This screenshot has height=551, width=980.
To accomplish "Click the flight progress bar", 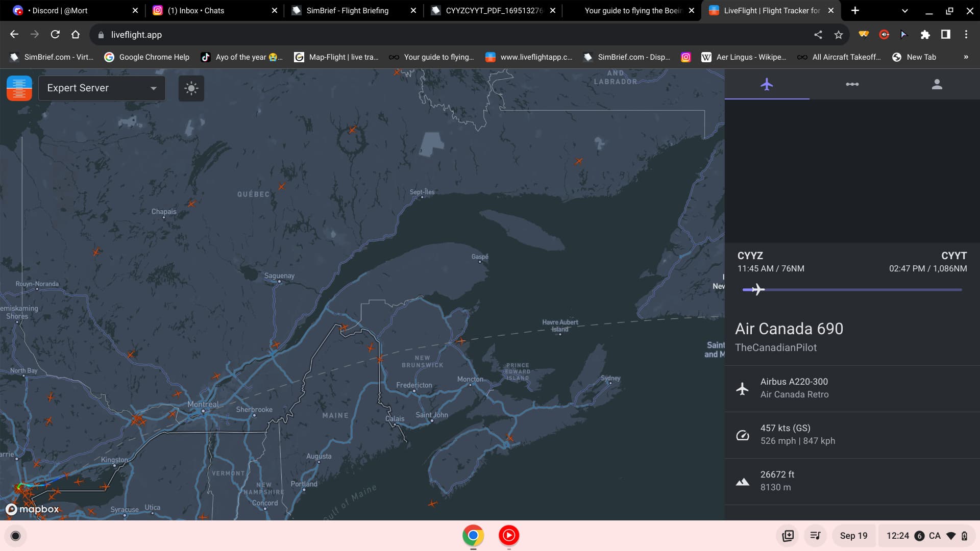I will tap(852, 290).
